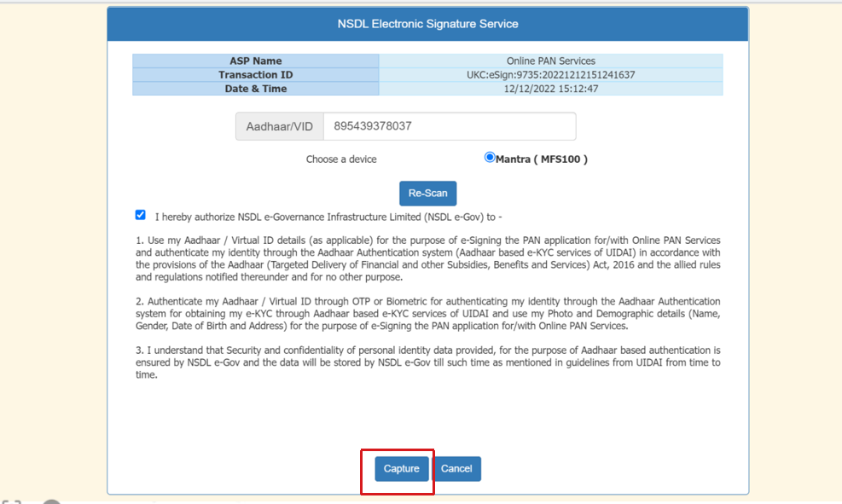
Task: Click the Date & Time label cell
Action: point(256,89)
